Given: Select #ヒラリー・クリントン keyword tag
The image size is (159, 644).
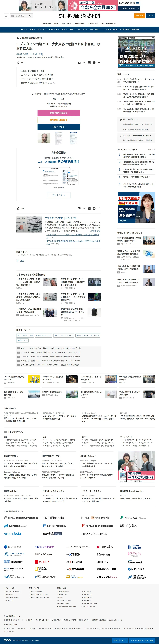Looking at the screenshot, I should [64, 336].
